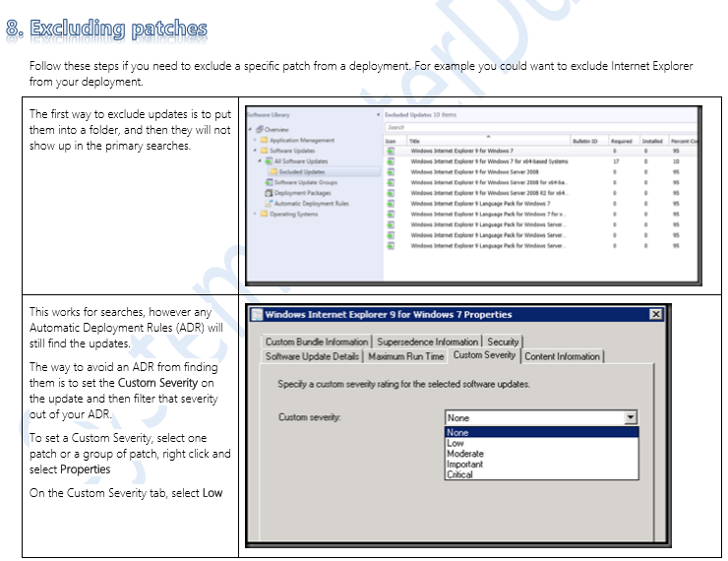Screen dimensions: 728x561
Task: Select the Deployment Packages tree item
Action: [302, 193]
